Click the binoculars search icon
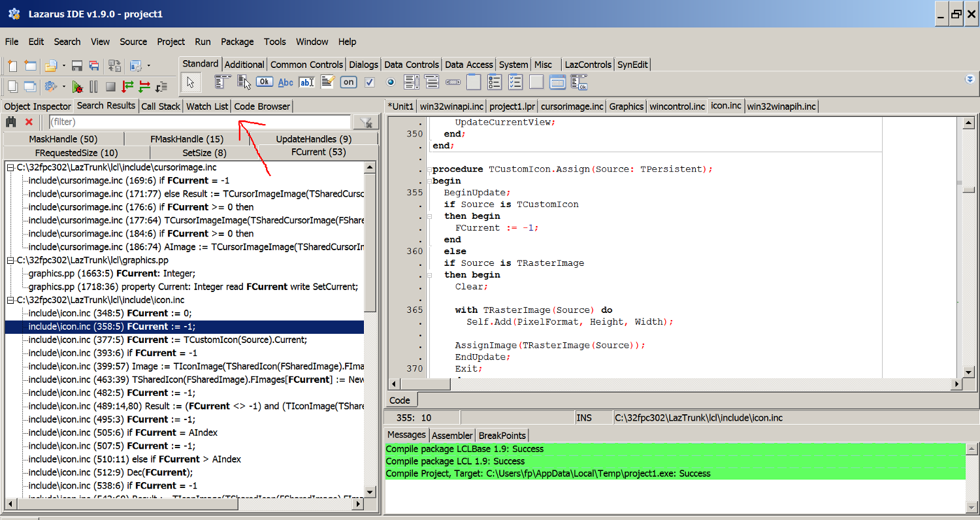The image size is (980, 520). (11, 122)
